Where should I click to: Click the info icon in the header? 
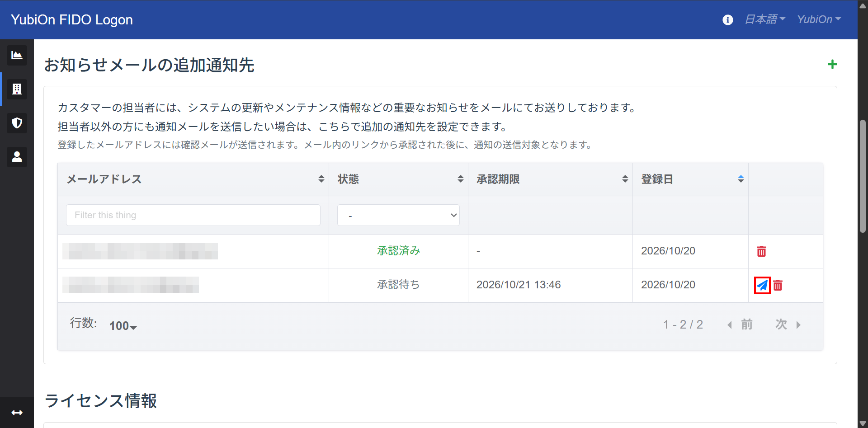(x=728, y=20)
